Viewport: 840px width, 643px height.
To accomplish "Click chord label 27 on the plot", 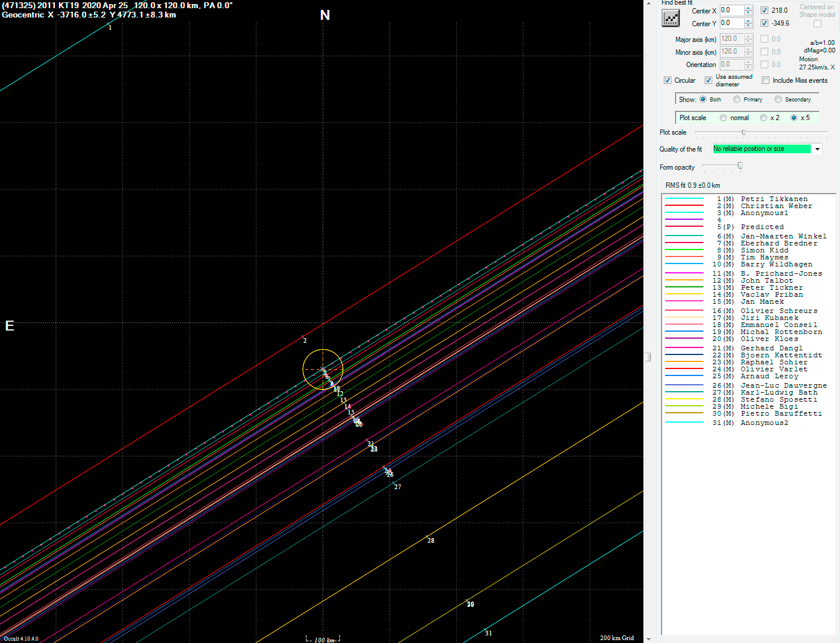I will [397, 487].
